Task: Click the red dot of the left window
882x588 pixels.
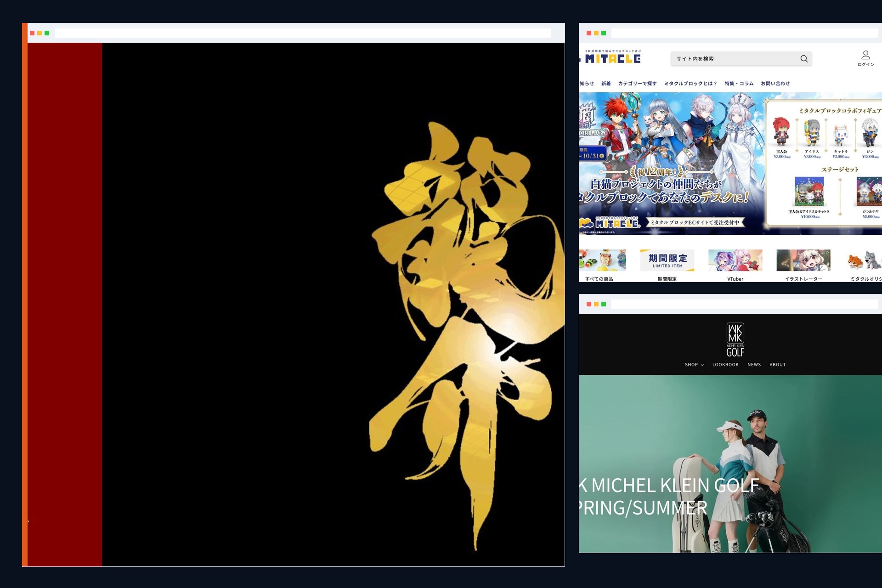Action: (32, 33)
